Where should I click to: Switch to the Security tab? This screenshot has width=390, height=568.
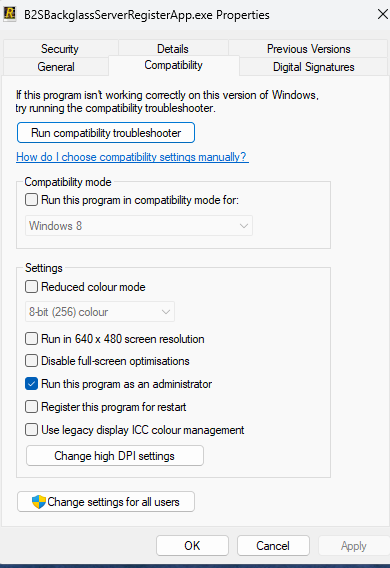[x=60, y=49]
